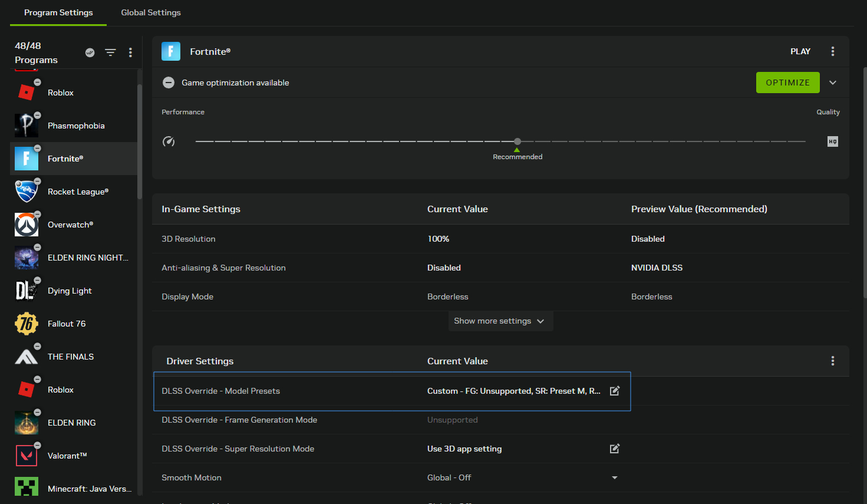Select the Overwatch game icon

pos(27,225)
